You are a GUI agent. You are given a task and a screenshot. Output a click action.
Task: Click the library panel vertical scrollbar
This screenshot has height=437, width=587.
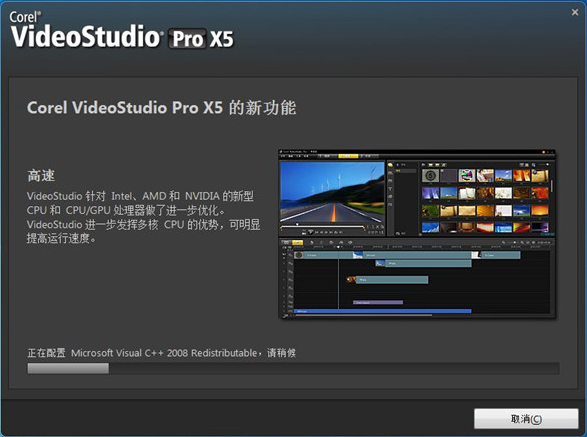click(552, 186)
